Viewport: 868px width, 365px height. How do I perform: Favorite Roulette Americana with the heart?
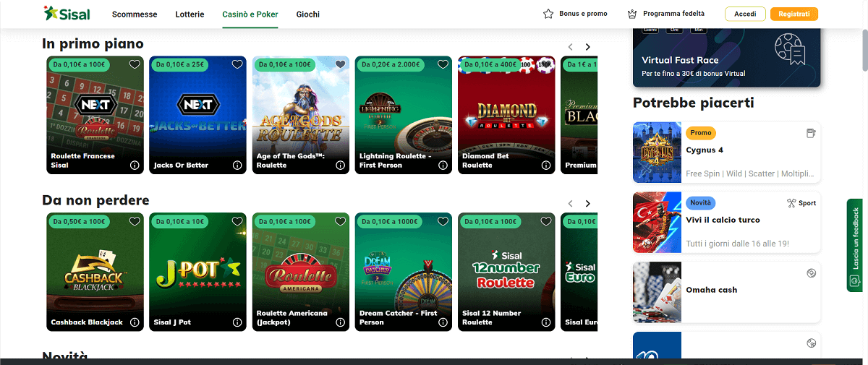click(x=340, y=221)
